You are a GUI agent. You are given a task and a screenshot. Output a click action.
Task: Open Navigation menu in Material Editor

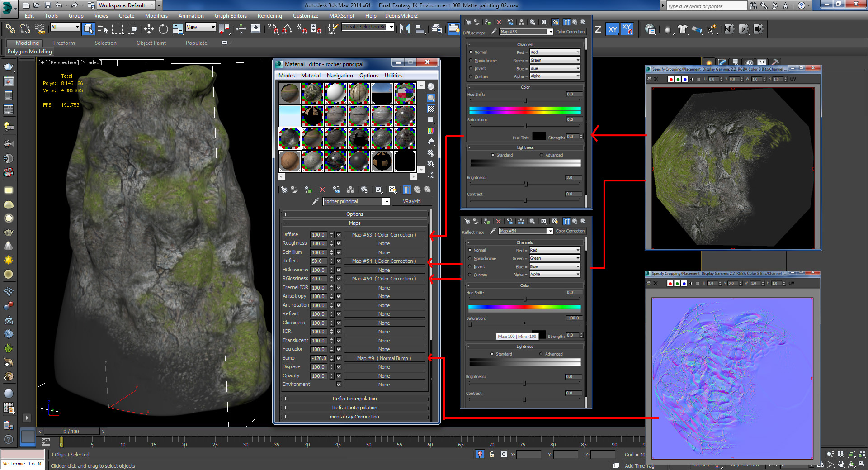coord(340,76)
